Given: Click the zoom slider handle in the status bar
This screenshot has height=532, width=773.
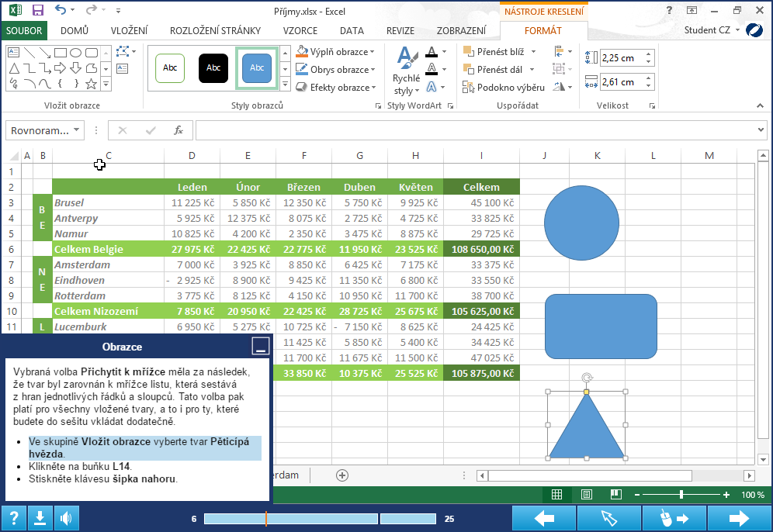Looking at the screenshot, I should pyautogui.click(x=681, y=495).
